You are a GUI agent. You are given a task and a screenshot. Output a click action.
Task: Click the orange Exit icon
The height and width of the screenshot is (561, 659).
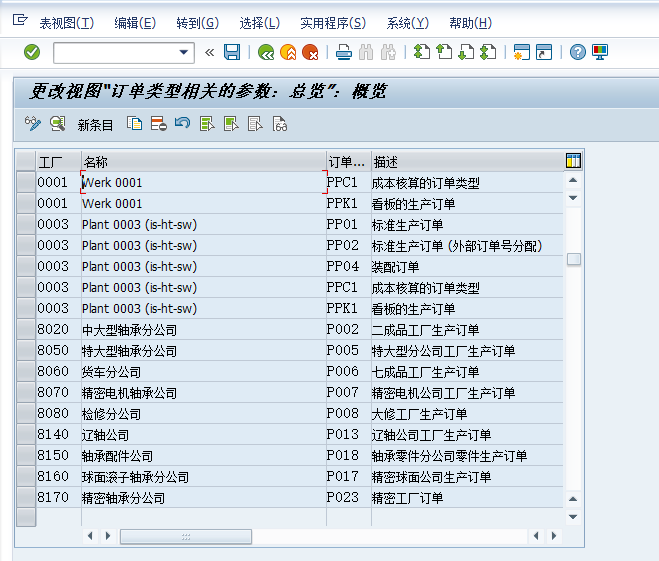[x=288, y=52]
